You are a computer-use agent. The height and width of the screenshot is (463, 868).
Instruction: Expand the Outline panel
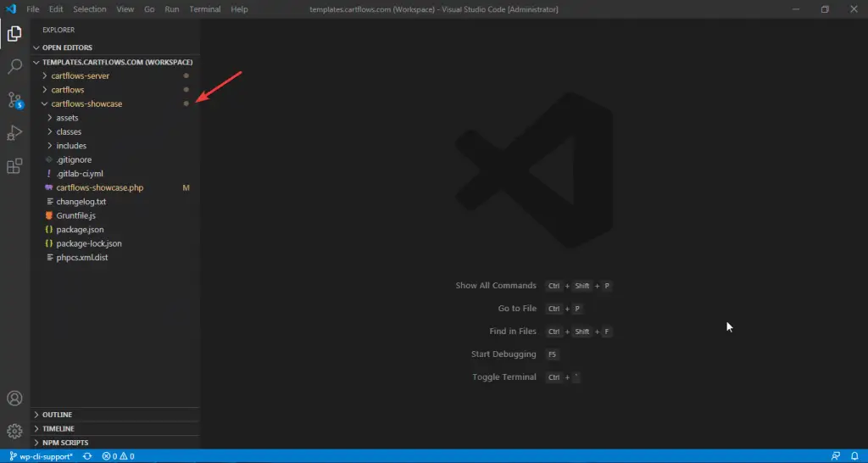[x=115, y=415]
